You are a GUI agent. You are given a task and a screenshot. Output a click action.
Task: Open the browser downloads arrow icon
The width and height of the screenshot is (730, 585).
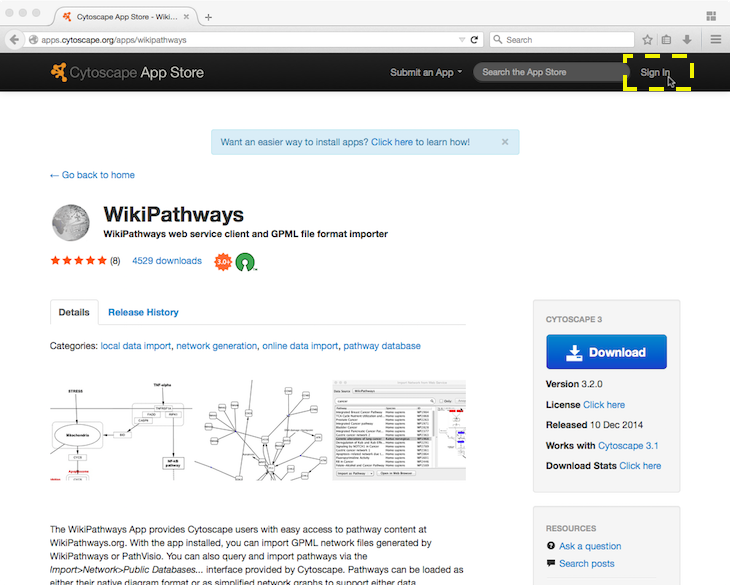coord(687,40)
